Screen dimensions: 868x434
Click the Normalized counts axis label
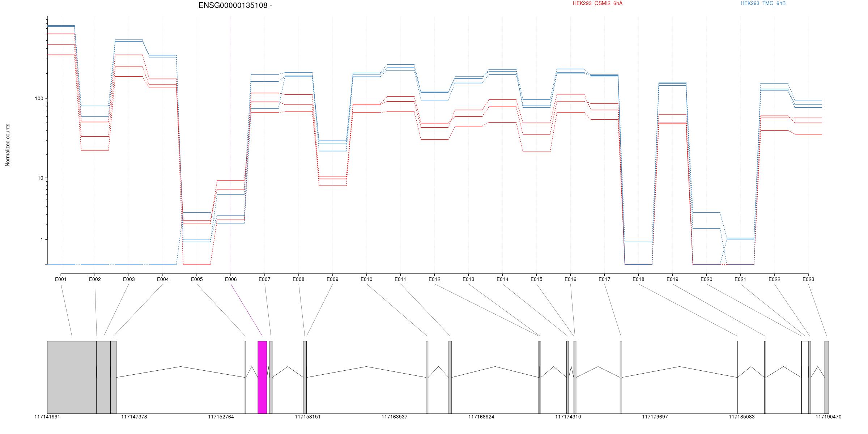click(8, 145)
